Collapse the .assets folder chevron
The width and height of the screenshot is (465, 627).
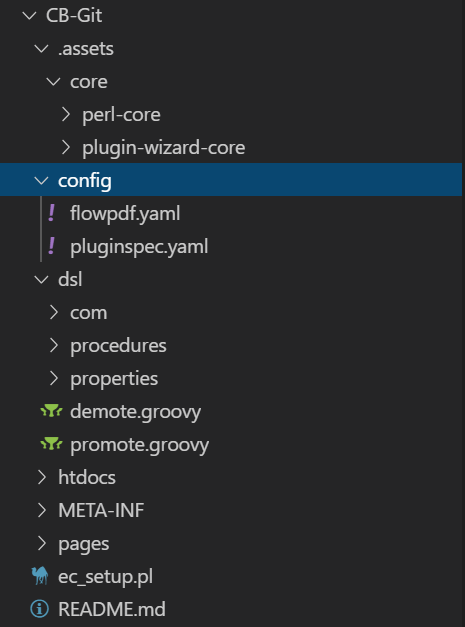point(41,49)
